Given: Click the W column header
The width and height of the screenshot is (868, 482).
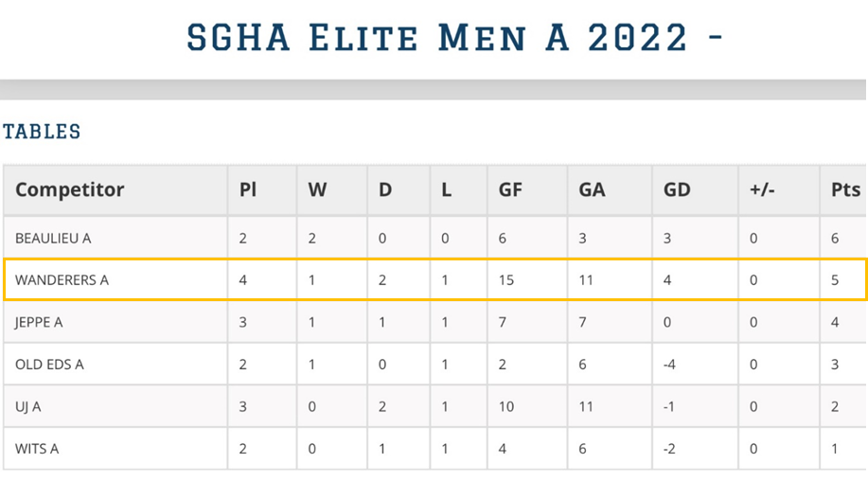Looking at the screenshot, I should coord(317,189).
